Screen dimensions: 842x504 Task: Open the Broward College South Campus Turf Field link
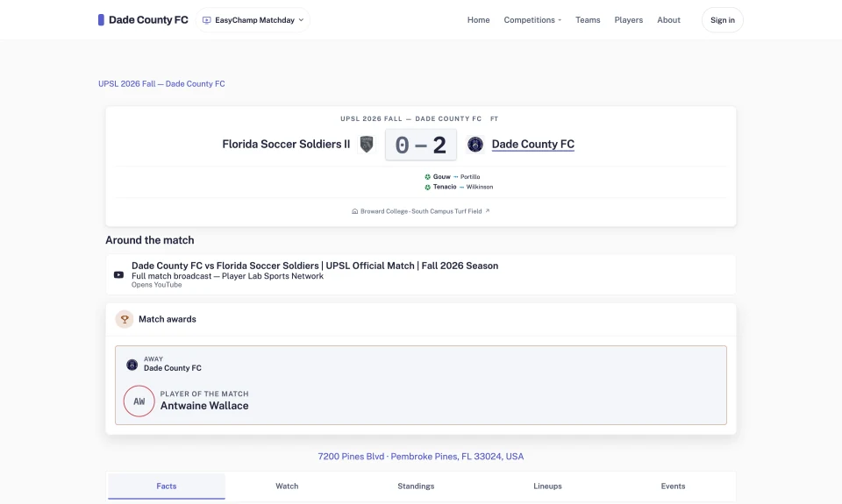[420, 211]
